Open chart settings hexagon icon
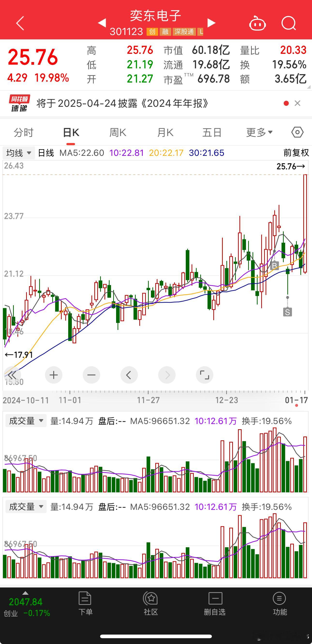The image size is (312, 644). click(297, 132)
